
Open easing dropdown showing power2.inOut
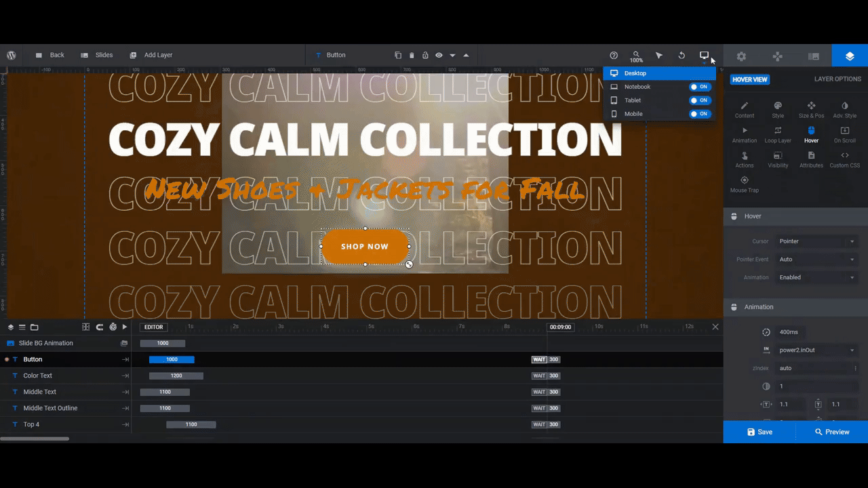[816, 350]
